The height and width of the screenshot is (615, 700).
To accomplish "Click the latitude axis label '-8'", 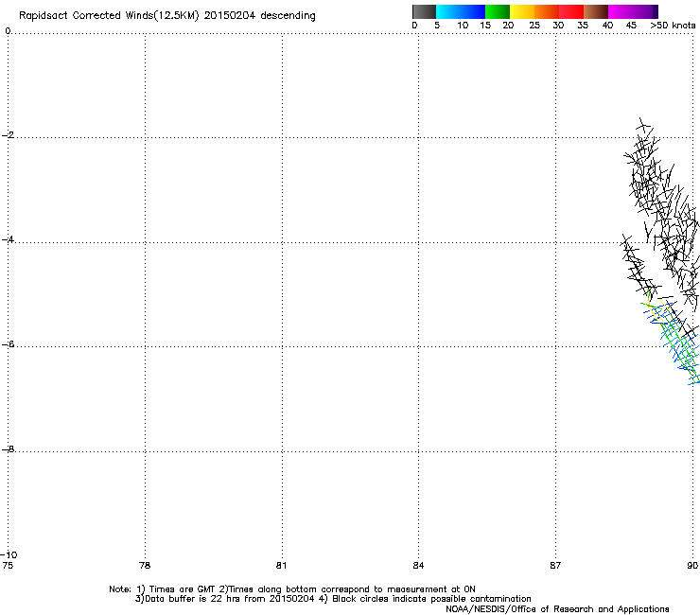I will click(x=8, y=449).
